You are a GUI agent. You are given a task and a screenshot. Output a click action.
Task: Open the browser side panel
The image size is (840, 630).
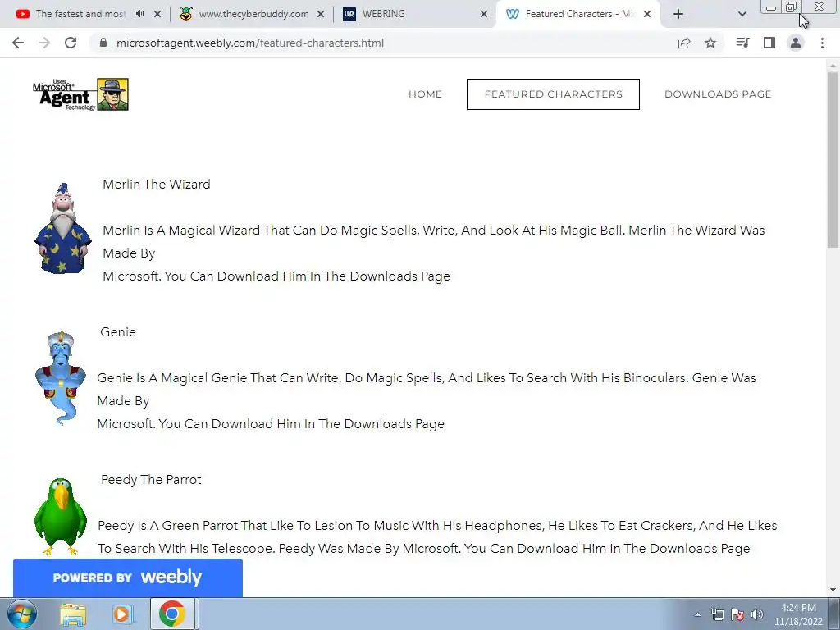tap(769, 43)
